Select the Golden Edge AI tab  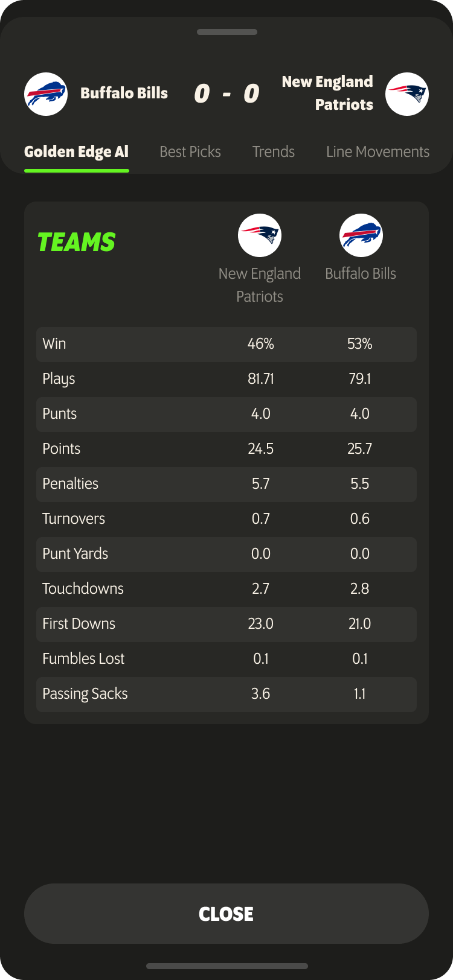[x=77, y=152]
